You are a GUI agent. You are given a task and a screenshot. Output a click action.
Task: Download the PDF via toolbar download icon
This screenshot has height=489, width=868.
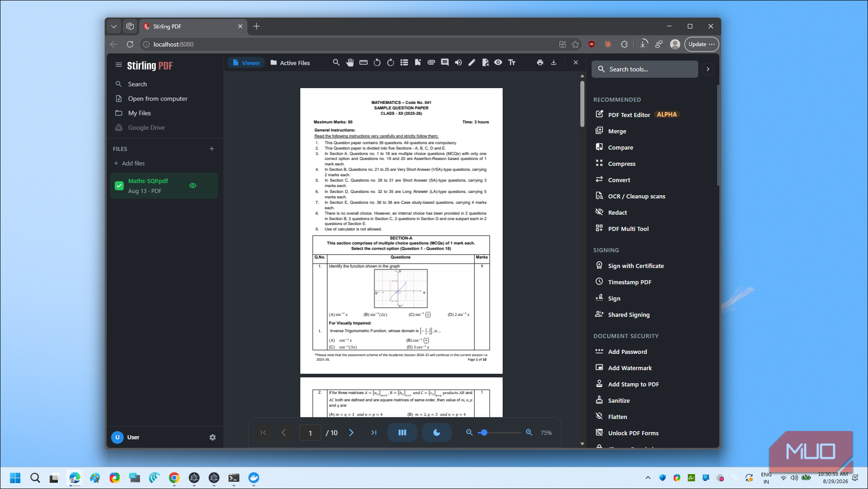click(x=554, y=62)
